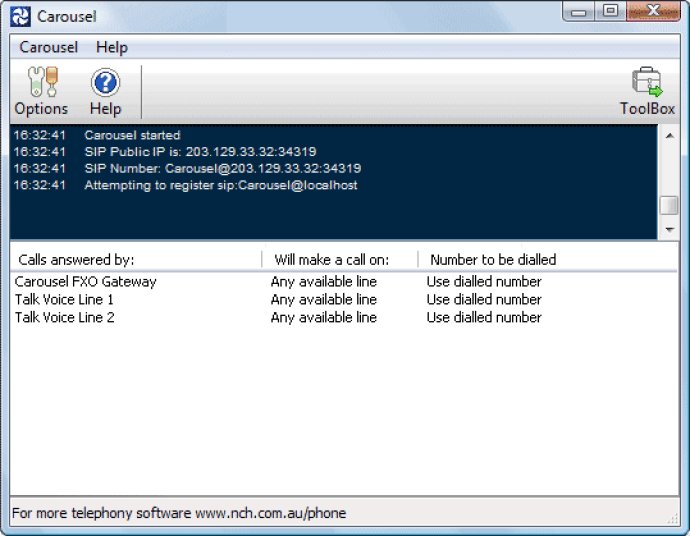
Task: Click the Help question mark icon
Action: point(105,91)
